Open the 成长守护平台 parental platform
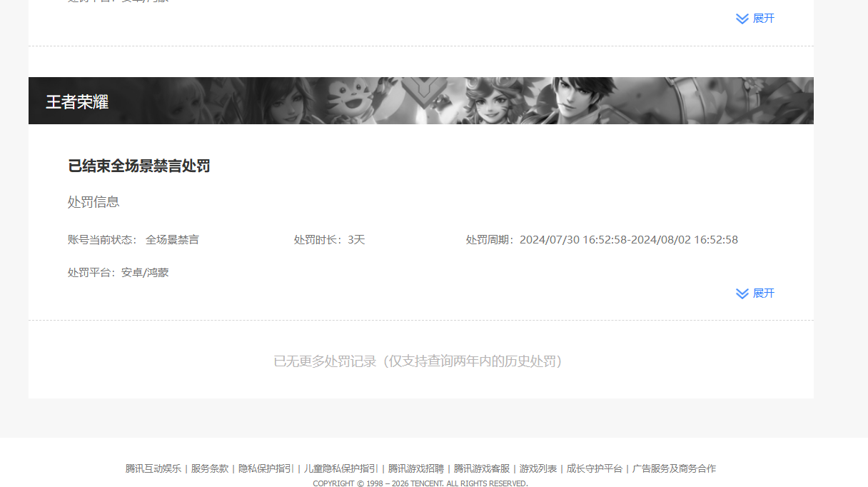This screenshot has height=487, width=868. (593, 468)
